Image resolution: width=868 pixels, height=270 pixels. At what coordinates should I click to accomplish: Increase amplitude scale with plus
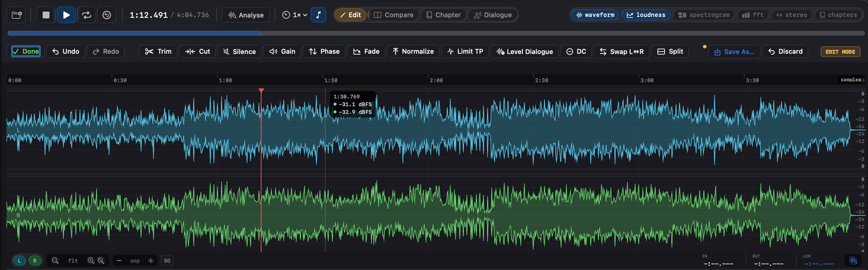[151, 261]
